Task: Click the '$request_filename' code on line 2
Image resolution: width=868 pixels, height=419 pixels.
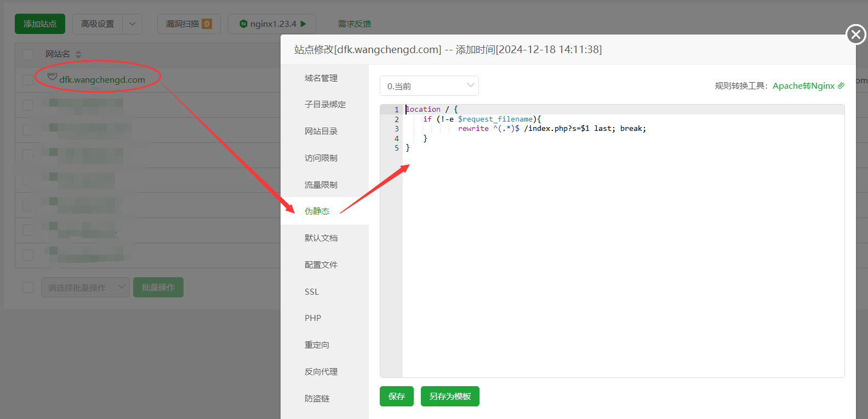Action: (495, 119)
